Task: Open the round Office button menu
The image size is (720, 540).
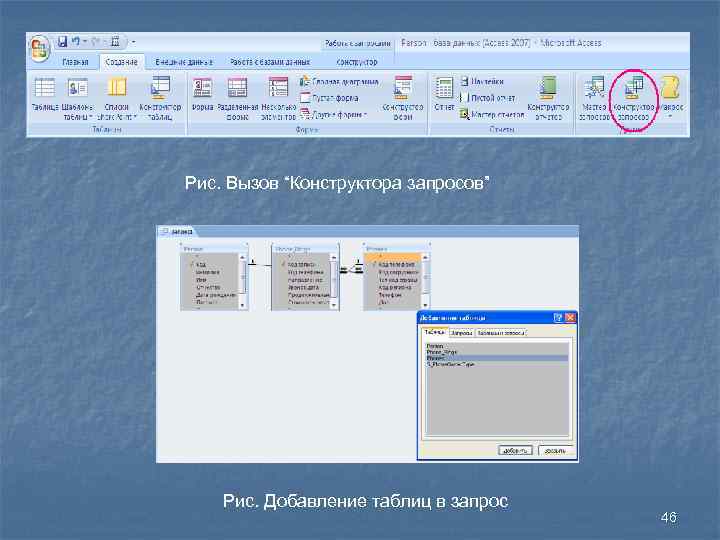Action: coord(39,48)
